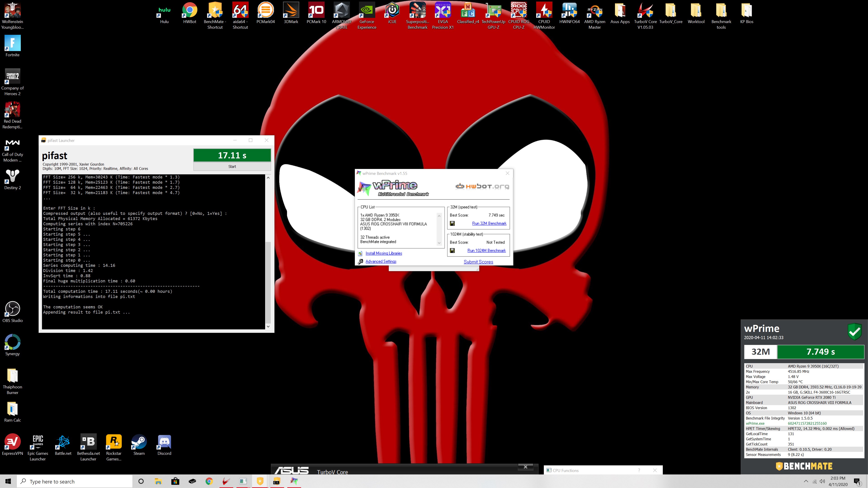Open the KP Bios folder

coord(746,14)
